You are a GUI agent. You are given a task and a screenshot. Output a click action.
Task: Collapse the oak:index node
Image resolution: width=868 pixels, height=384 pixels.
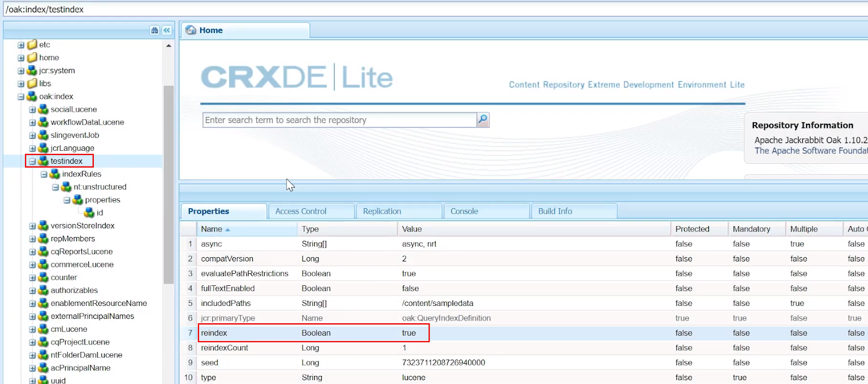point(21,97)
